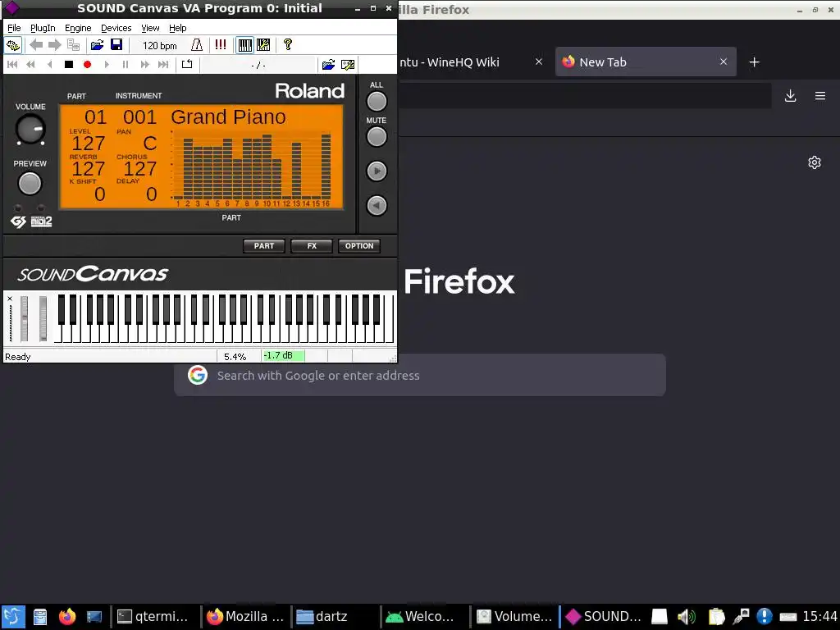Click the MIDI2 logo icon
The height and width of the screenshot is (630, 840).
[x=41, y=221]
